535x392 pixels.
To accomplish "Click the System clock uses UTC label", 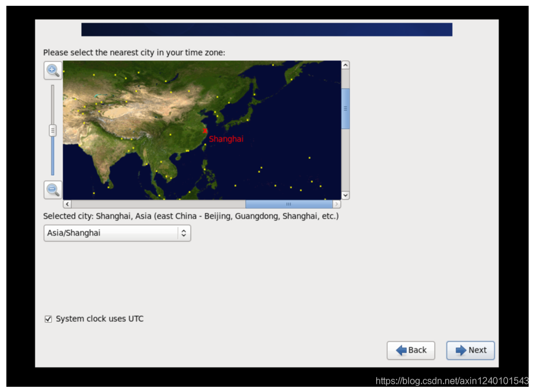I will 100,319.
